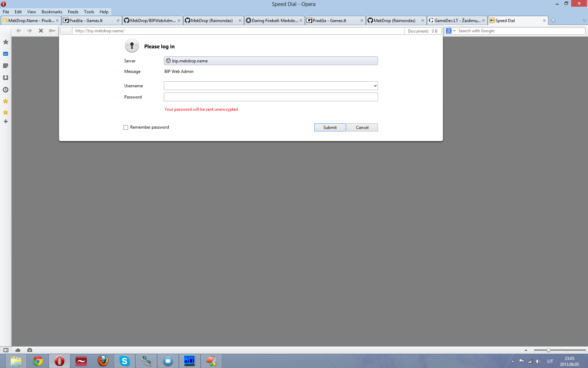Image resolution: width=588 pixels, height=368 pixels.
Task: Click the network signal tray icon
Action: click(x=530, y=361)
